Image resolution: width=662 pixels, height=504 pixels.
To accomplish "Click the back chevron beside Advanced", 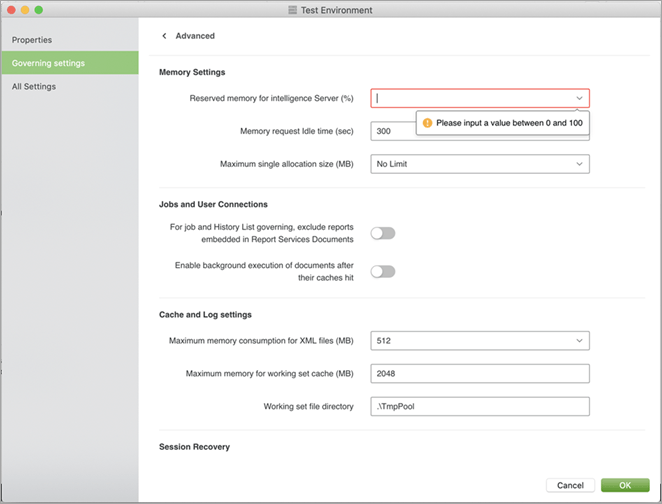I will coord(164,36).
